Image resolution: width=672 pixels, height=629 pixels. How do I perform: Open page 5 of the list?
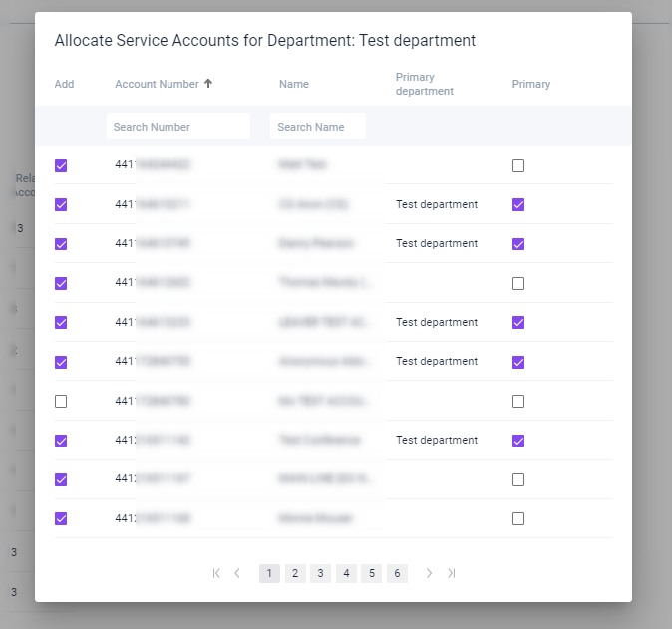pos(372,573)
